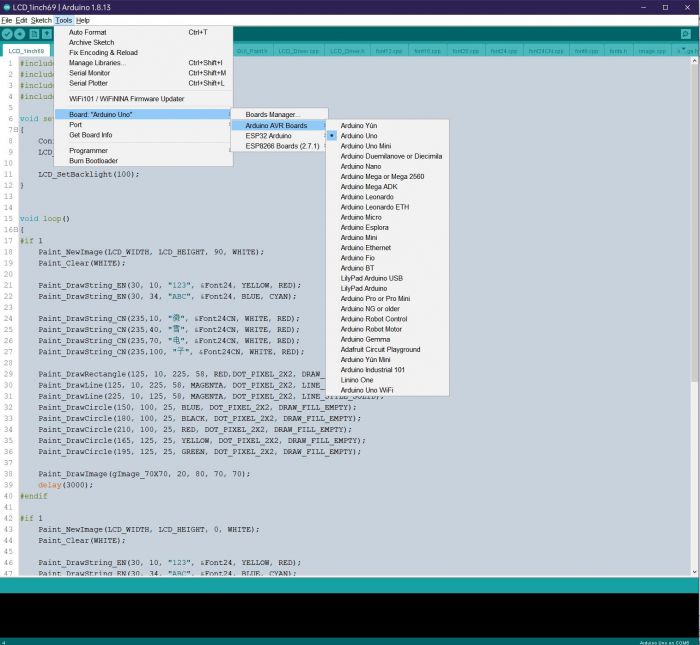This screenshot has width=700, height=645.
Task: Select Arduino Robot Control board
Action: 388,319
